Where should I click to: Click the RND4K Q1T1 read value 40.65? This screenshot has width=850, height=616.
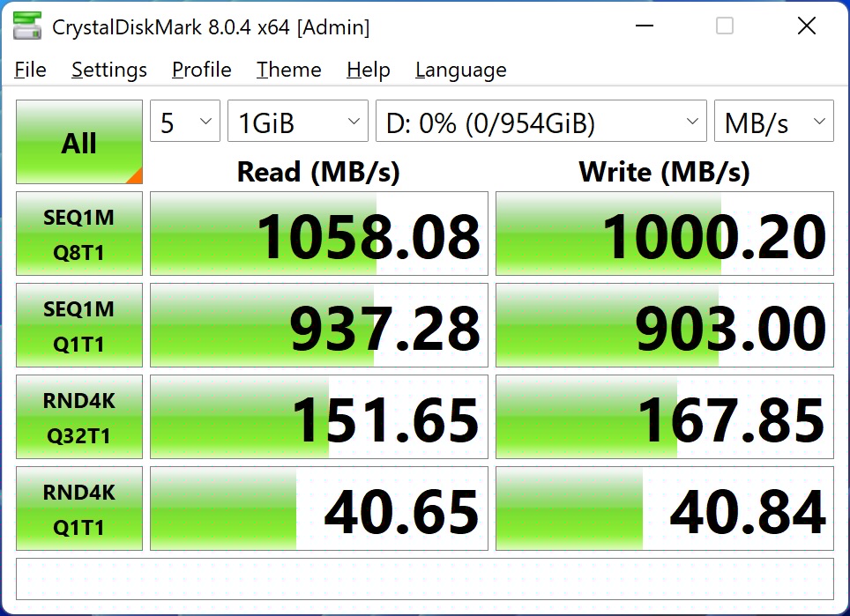319,508
